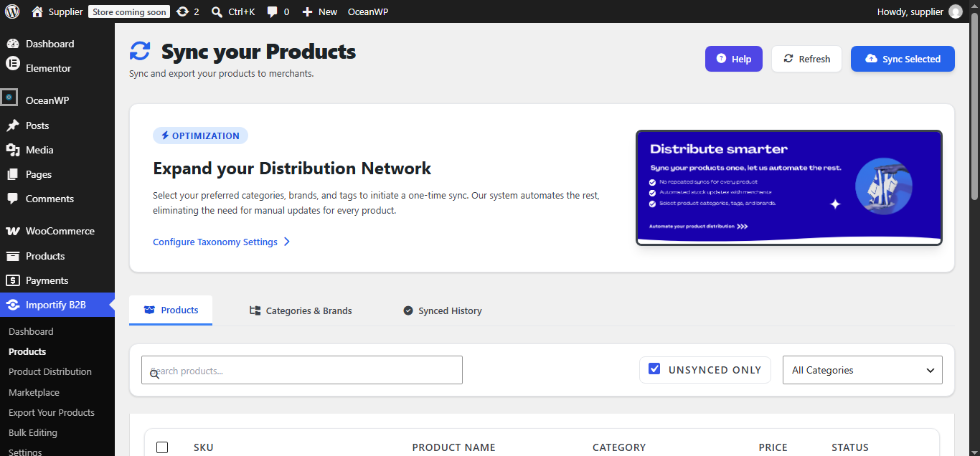The height and width of the screenshot is (456, 980).
Task: Toggle the Unsynced Only checkbox
Action: click(654, 369)
